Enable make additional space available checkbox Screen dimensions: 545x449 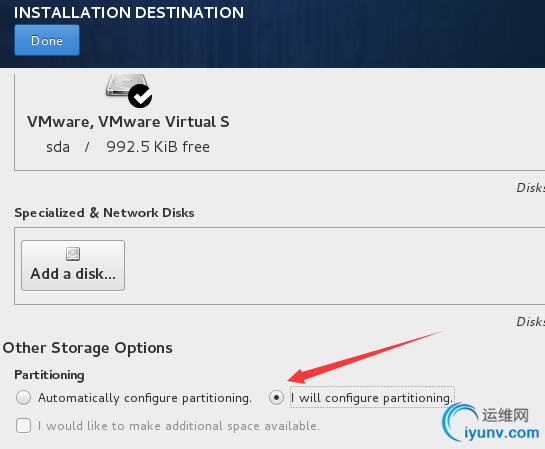point(23,425)
